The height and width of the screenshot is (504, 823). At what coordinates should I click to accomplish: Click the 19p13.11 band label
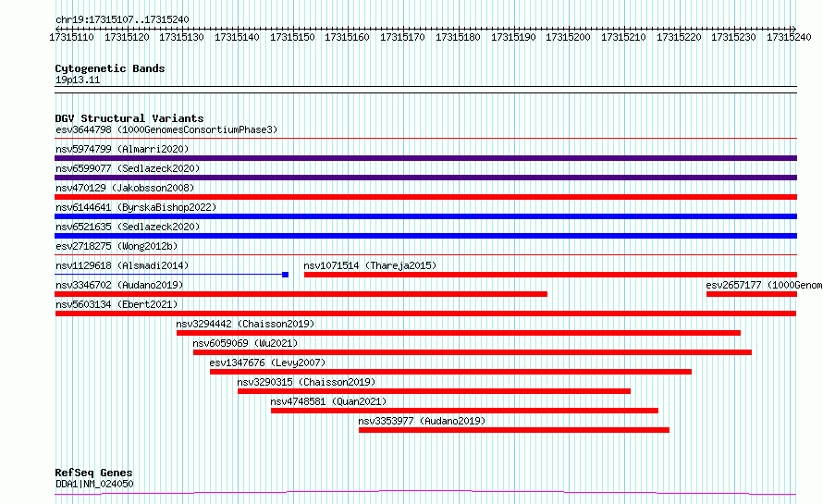click(x=78, y=80)
